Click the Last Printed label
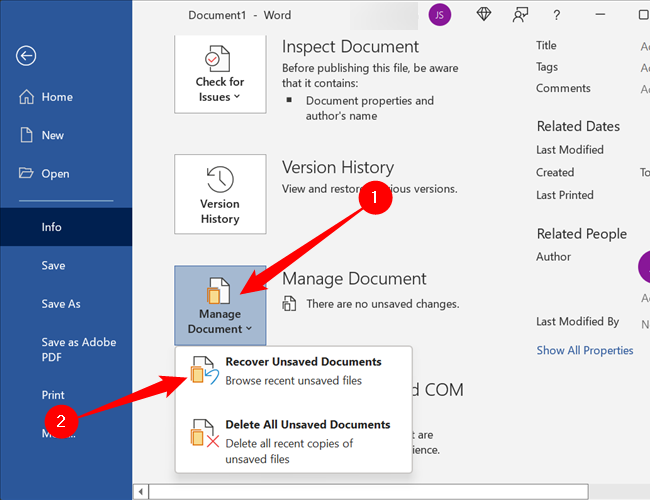The image size is (650, 500). [x=565, y=195]
